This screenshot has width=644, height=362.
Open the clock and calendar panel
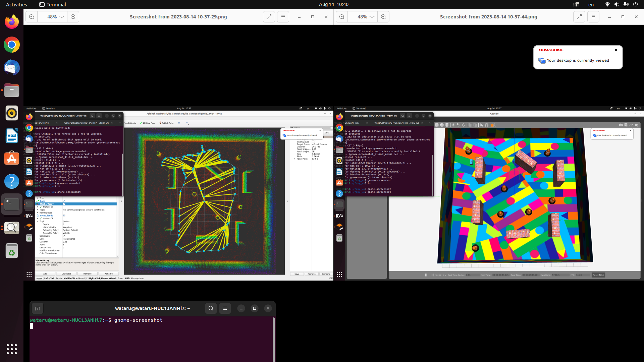tap(334, 4)
